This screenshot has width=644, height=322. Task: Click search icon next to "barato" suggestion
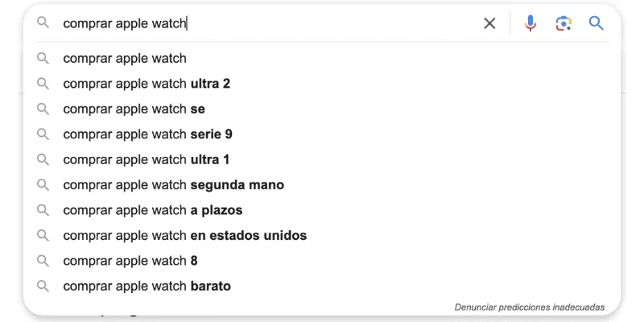[43, 286]
